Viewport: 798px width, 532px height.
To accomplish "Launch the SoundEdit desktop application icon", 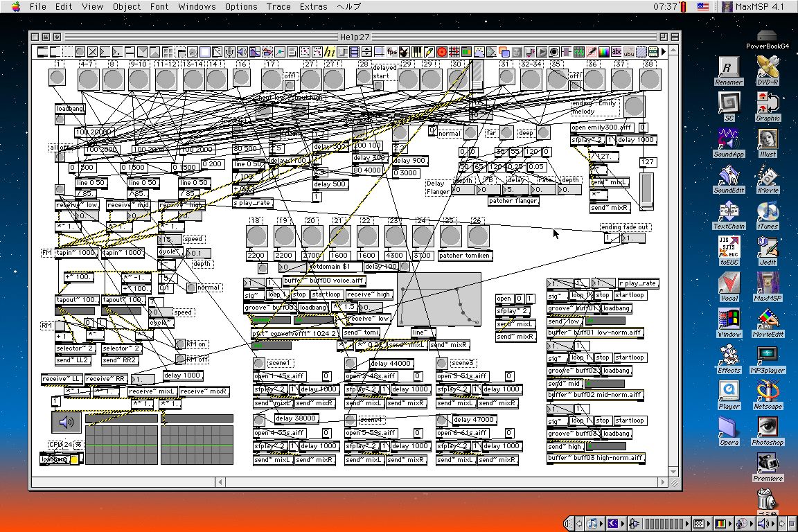I will click(728, 176).
